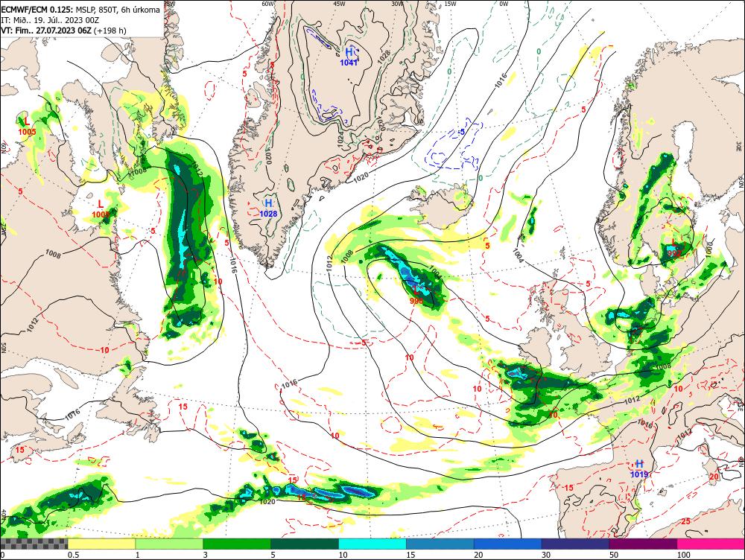Select the medium green 3–5 legend swatch
745x560 pixels.
[237, 544]
